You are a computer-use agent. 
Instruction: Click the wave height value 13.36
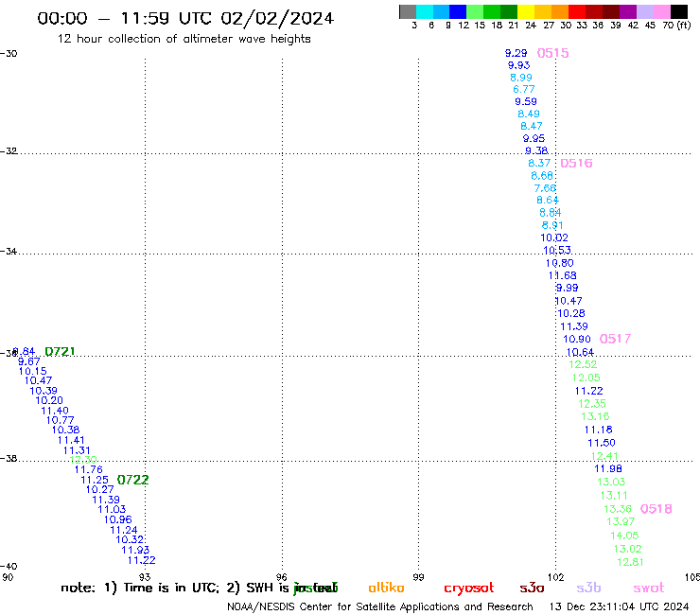[x=618, y=509]
